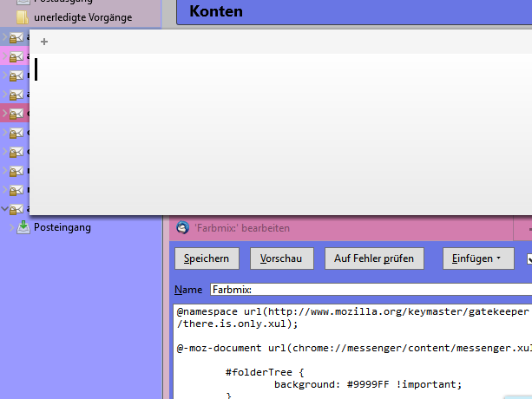532x399 pixels.
Task: Expand the Posteingang folder arrow
Action: coord(11,227)
